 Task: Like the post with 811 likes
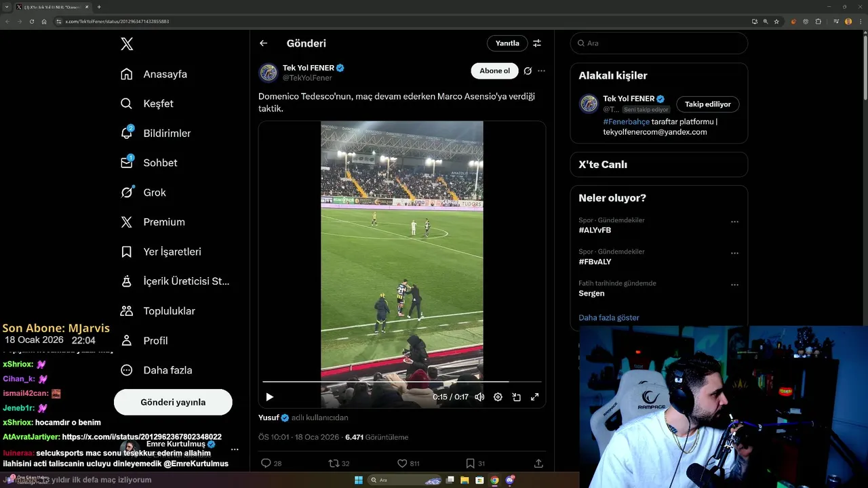[408, 464]
